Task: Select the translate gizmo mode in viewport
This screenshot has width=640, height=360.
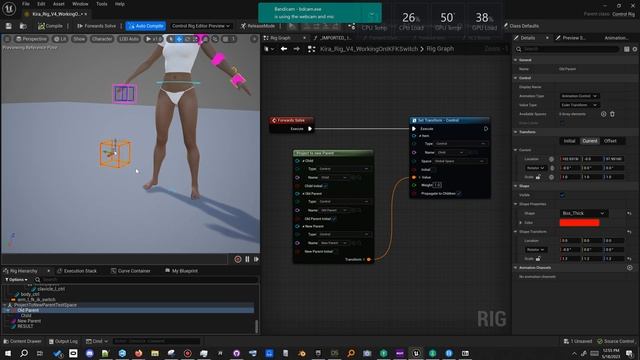Action: coord(179,39)
